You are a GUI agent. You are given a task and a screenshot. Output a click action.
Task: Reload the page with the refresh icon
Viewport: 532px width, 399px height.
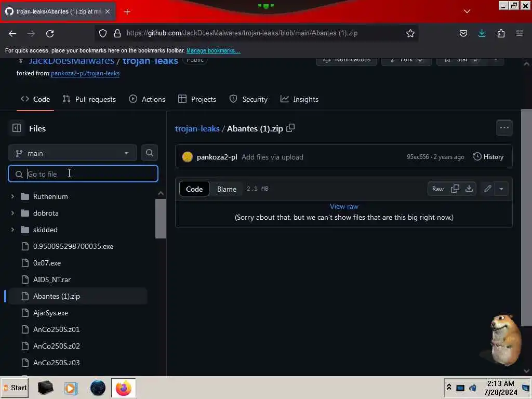pos(50,34)
